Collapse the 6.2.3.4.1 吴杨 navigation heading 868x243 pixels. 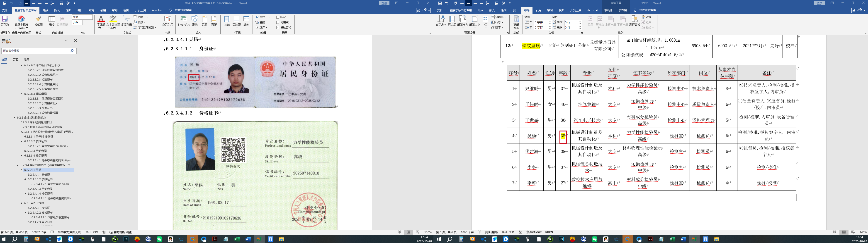pyautogui.click(x=21, y=170)
